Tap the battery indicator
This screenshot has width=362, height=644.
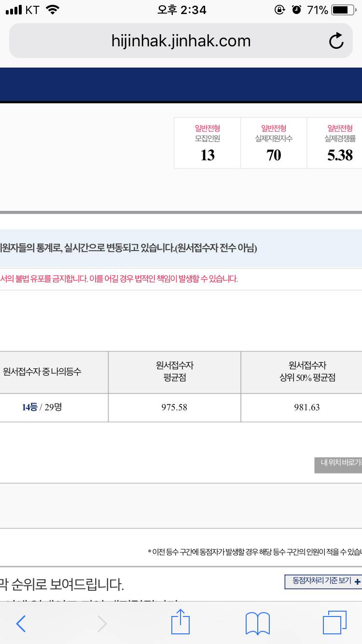342,9
